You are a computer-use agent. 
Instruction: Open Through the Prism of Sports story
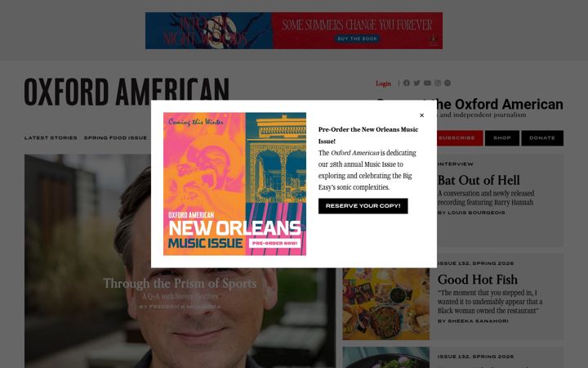coord(180,284)
